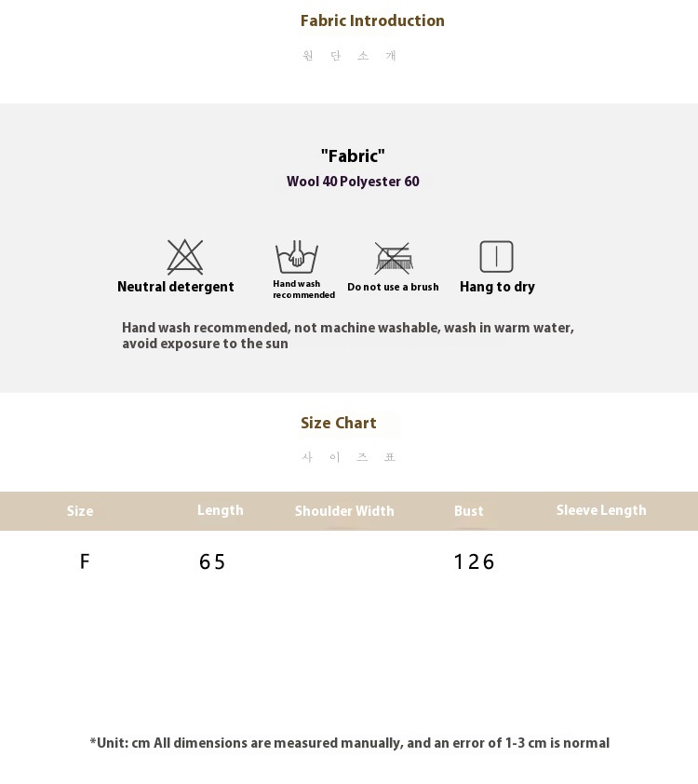Click the 'Wool 40 Polyester 60' text
The image size is (698, 784).
[353, 182]
